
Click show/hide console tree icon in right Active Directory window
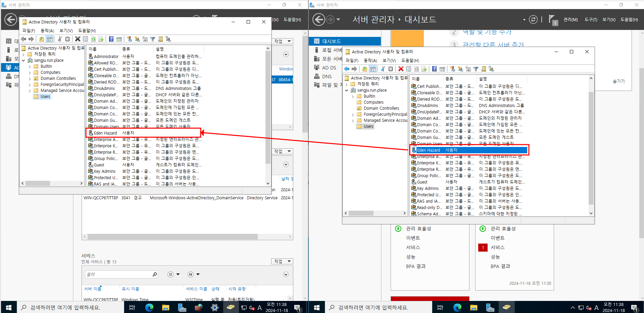tap(373, 69)
